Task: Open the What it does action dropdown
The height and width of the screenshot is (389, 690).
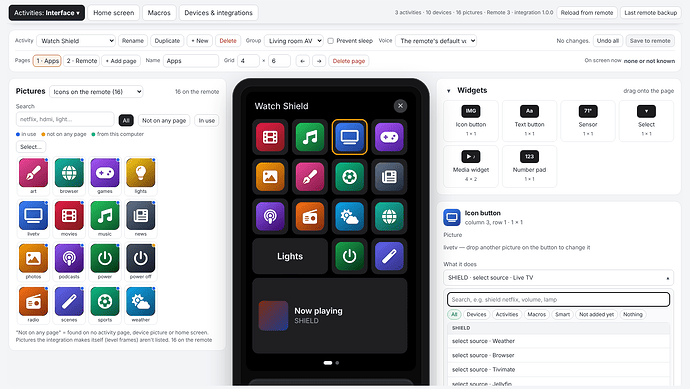Action: pyautogui.click(x=558, y=278)
